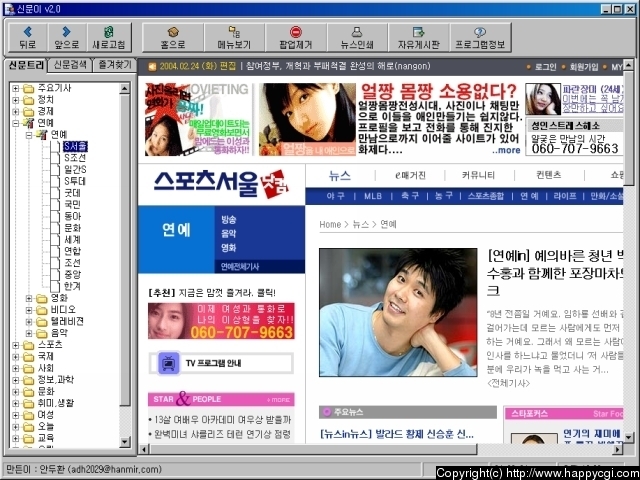Screen dimensions: 640x480
Task: Click the 비디오 folder icon
Action: [41, 310]
